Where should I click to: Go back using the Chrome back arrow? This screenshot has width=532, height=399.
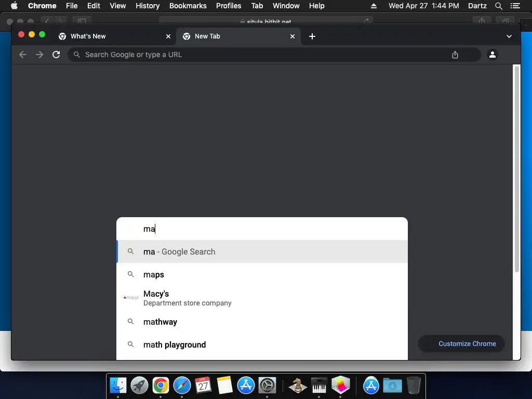coord(23,55)
